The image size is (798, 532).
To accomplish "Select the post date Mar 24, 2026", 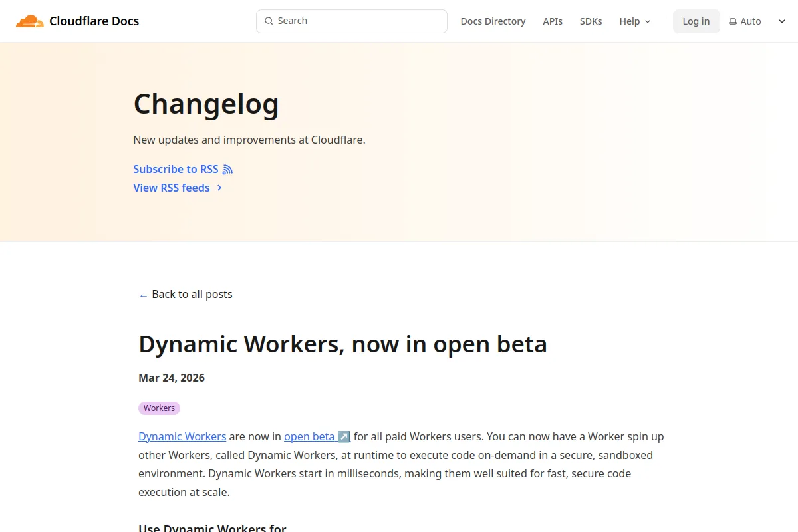I will point(172,378).
